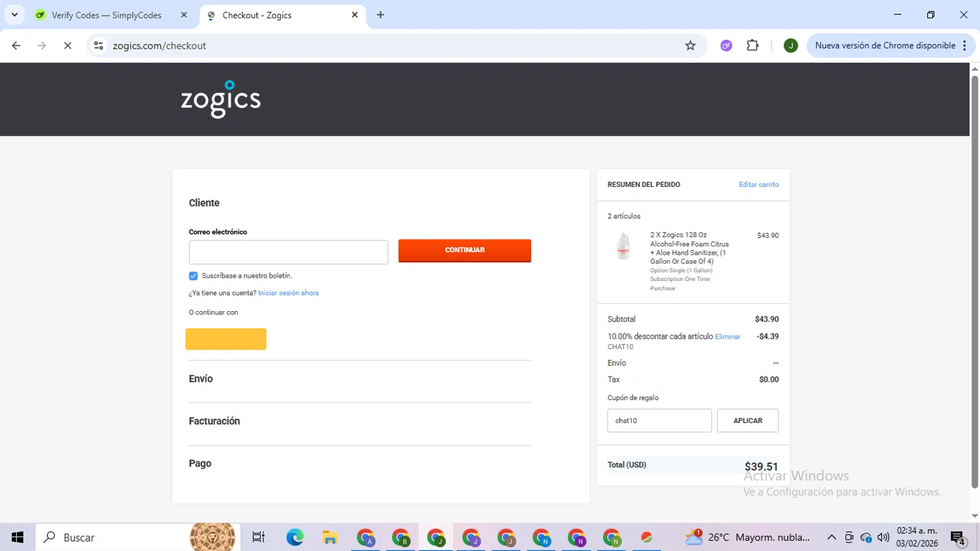Close the Verify Codes — SimplyCodes tab

pyautogui.click(x=184, y=15)
